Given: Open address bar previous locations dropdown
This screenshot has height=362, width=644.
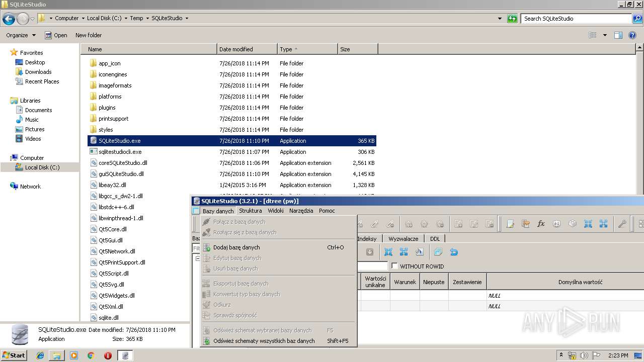Looking at the screenshot, I should (x=500, y=19).
